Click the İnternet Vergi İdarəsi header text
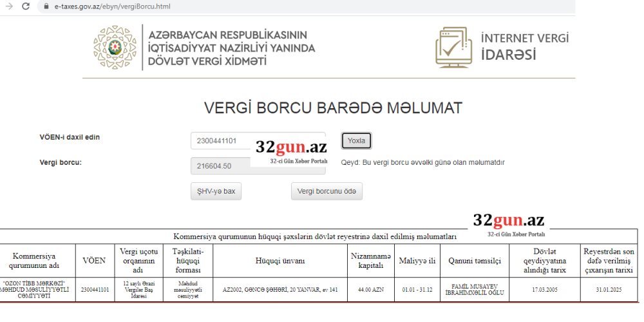This screenshot has width=644, height=322. pyautogui.click(x=524, y=46)
